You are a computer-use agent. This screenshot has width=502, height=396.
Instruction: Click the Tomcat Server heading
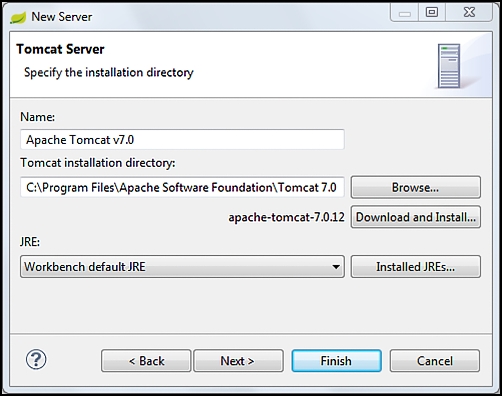pos(60,49)
